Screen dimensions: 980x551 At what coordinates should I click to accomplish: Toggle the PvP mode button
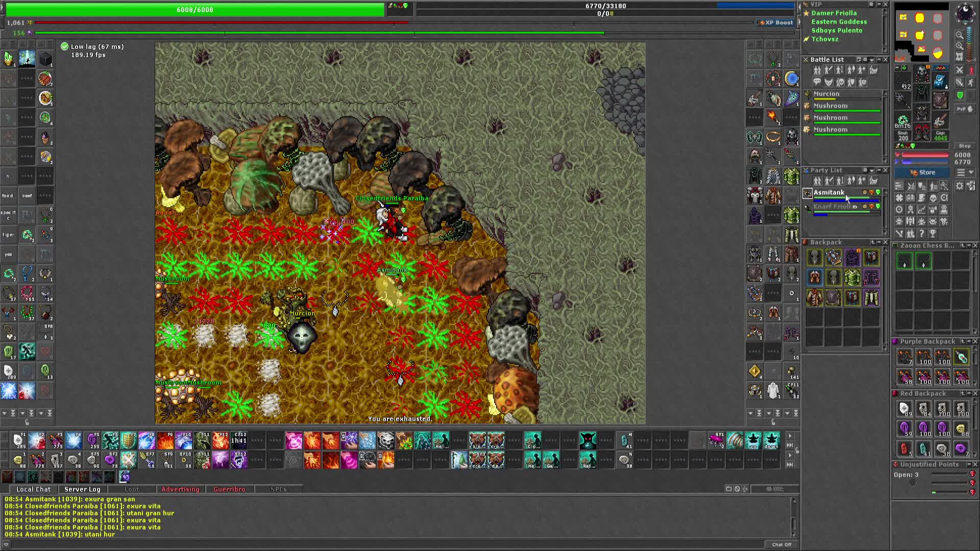tap(965, 109)
